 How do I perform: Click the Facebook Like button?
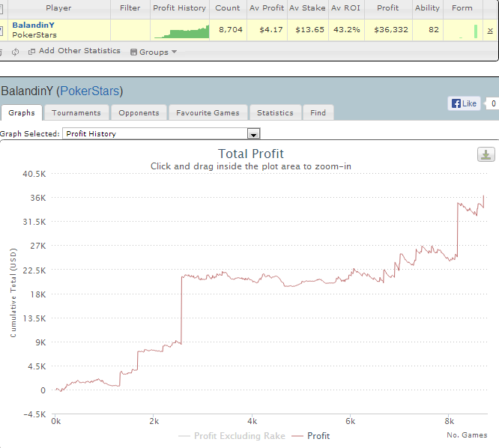click(464, 103)
